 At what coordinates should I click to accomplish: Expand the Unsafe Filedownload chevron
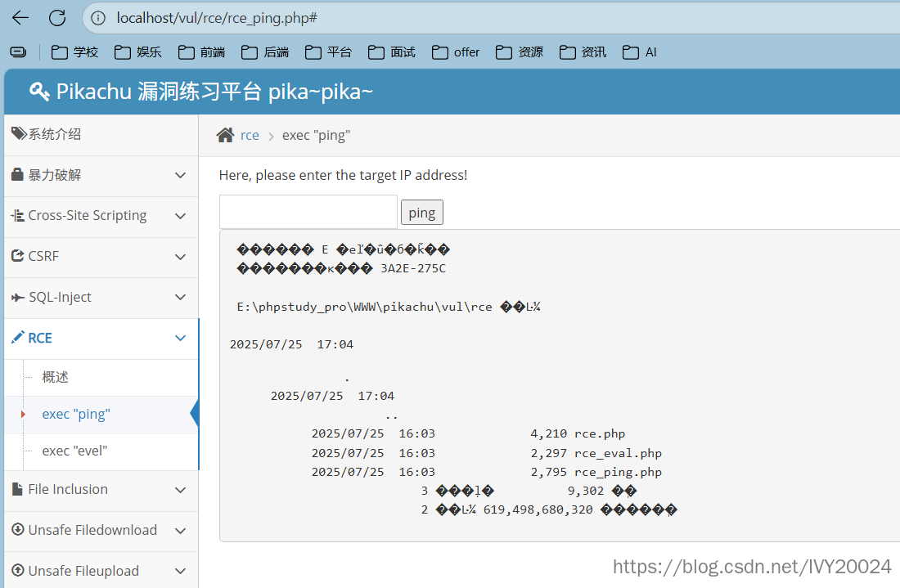(180, 531)
